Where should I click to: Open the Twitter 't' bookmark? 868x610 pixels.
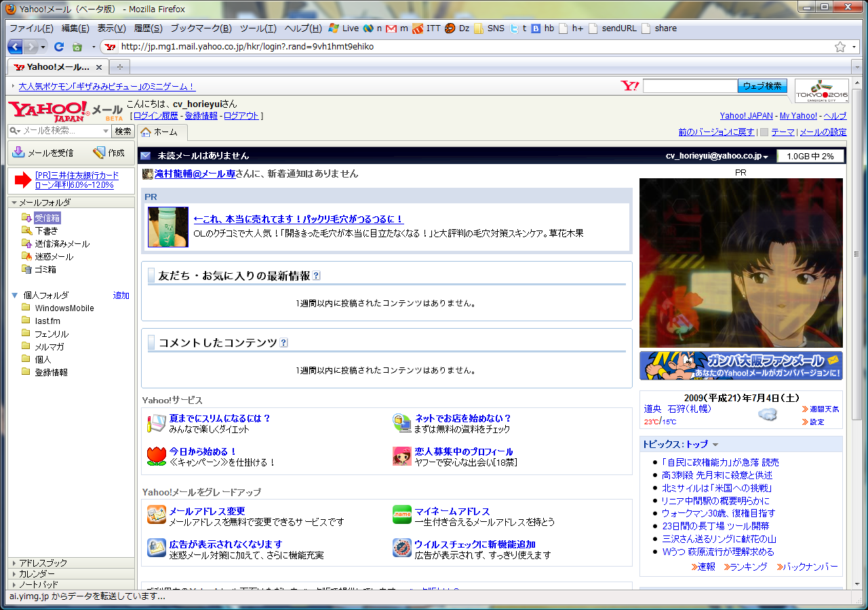pyautogui.click(x=518, y=28)
